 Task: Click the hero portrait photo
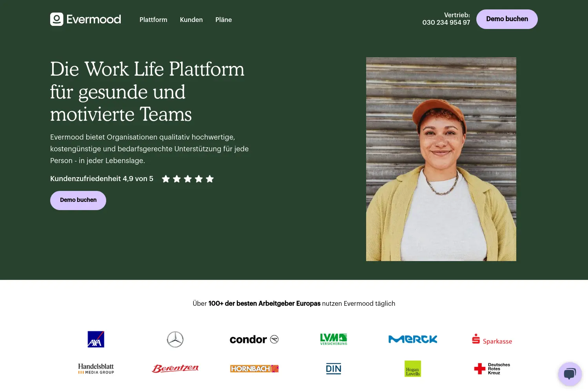441,159
